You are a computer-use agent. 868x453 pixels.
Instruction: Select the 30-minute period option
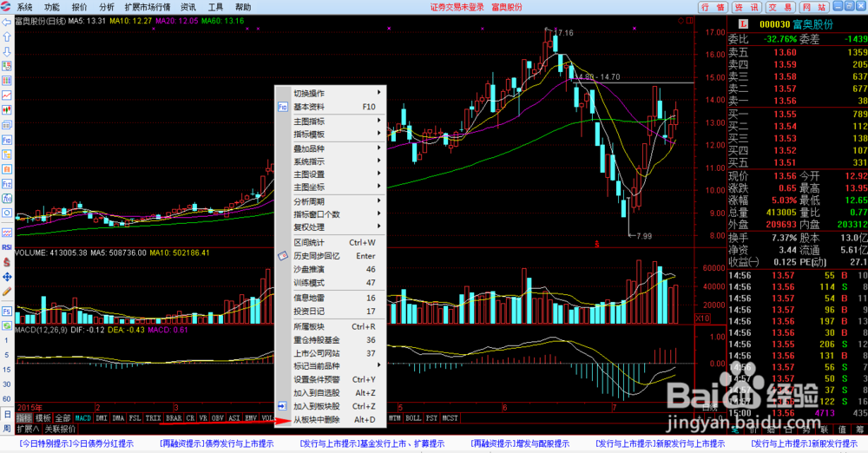[7, 384]
